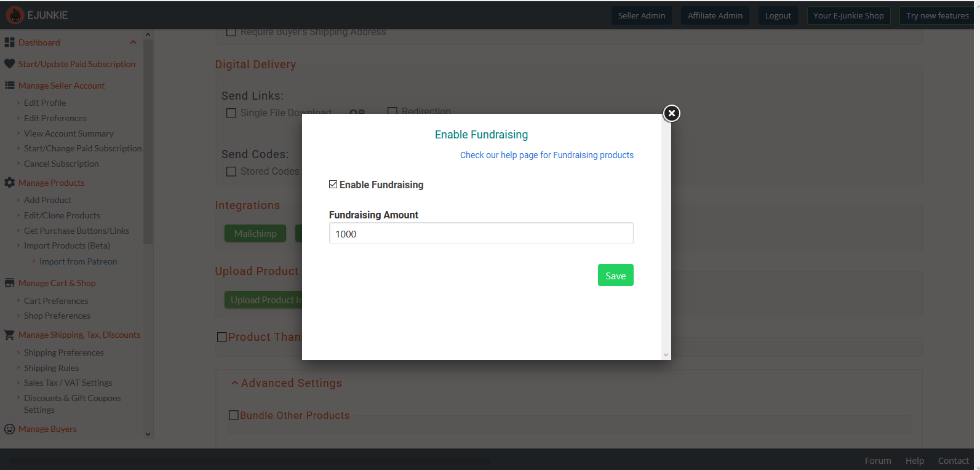This screenshot has width=980, height=470.
Task: Click the Manage Products gear icon
Action: tap(10, 183)
